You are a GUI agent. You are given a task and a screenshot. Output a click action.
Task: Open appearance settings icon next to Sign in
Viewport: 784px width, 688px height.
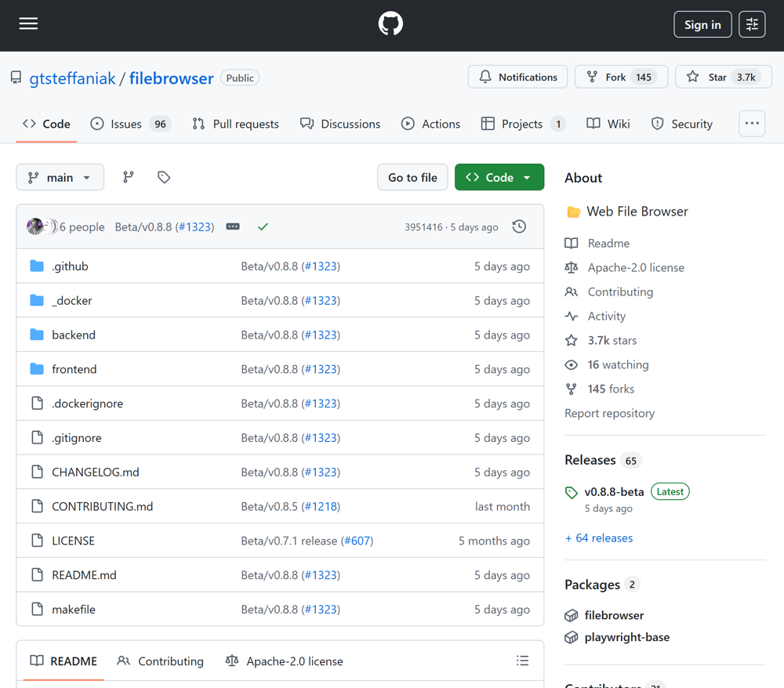(752, 24)
